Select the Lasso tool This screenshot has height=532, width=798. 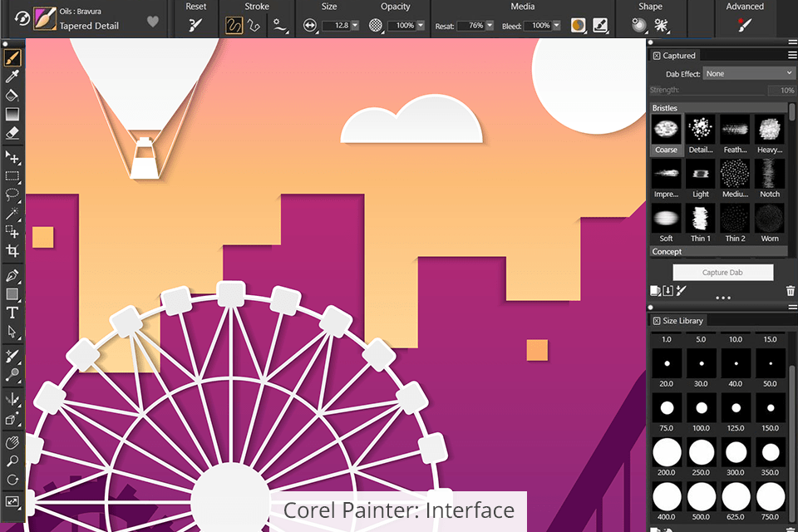[12, 195]
